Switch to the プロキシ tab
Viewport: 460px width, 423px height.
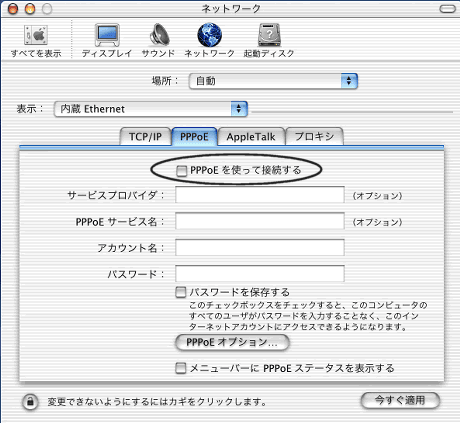(x=314, y=137)
